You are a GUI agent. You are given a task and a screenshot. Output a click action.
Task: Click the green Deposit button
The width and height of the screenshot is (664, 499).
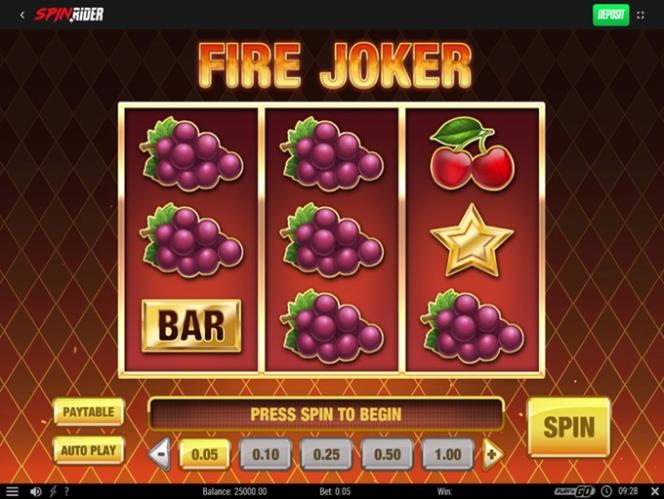(611, 15)
